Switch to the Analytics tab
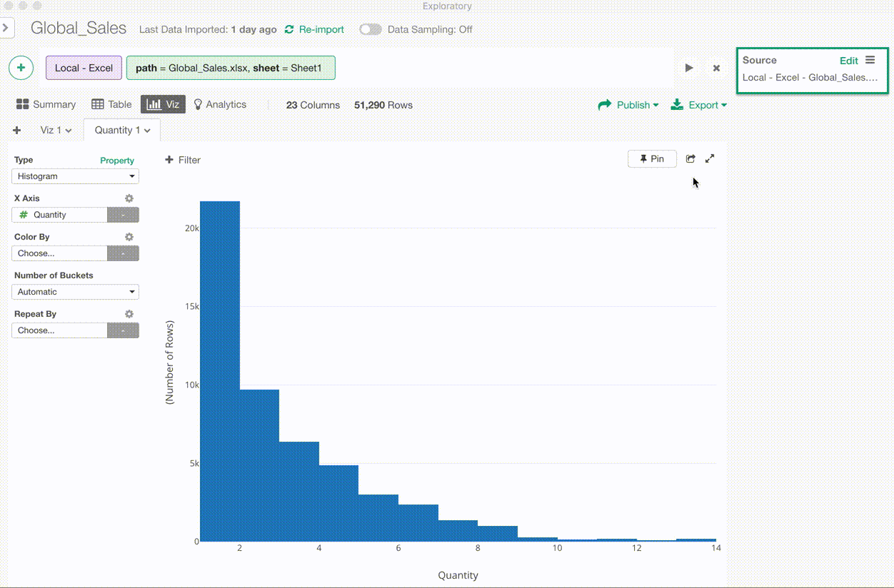Screen dimensions: 894x588 (219, 104)
